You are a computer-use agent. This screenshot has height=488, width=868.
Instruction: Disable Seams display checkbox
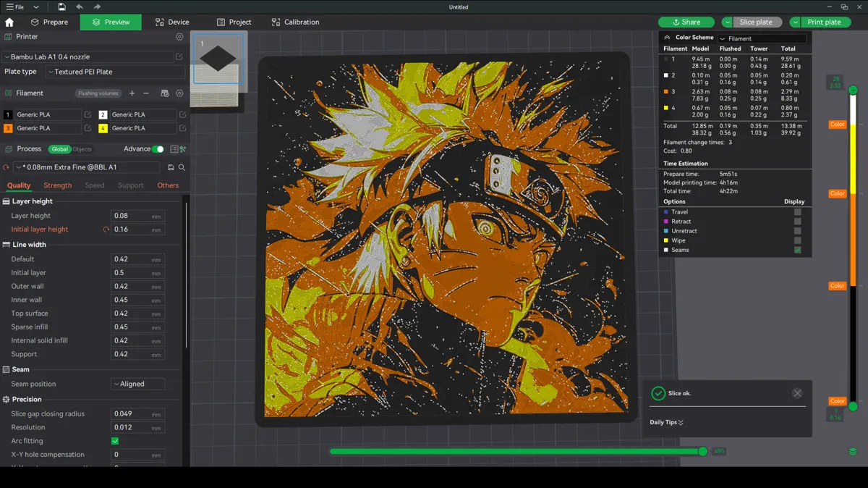(797, 250)
